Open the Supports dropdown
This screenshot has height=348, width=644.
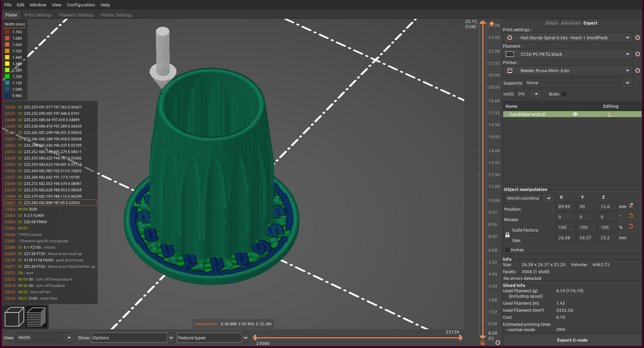pos(627,83)
